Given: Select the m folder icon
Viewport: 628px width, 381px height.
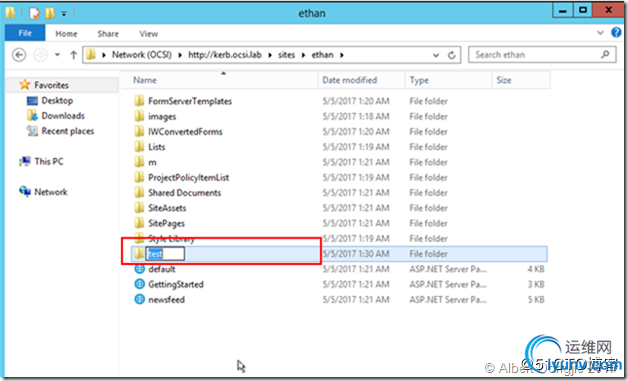Looking at the screenshot, I should [139, 162].
